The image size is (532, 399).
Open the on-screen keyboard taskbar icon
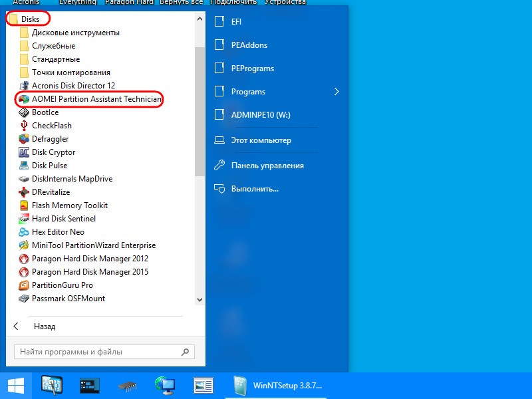(52, 386)
